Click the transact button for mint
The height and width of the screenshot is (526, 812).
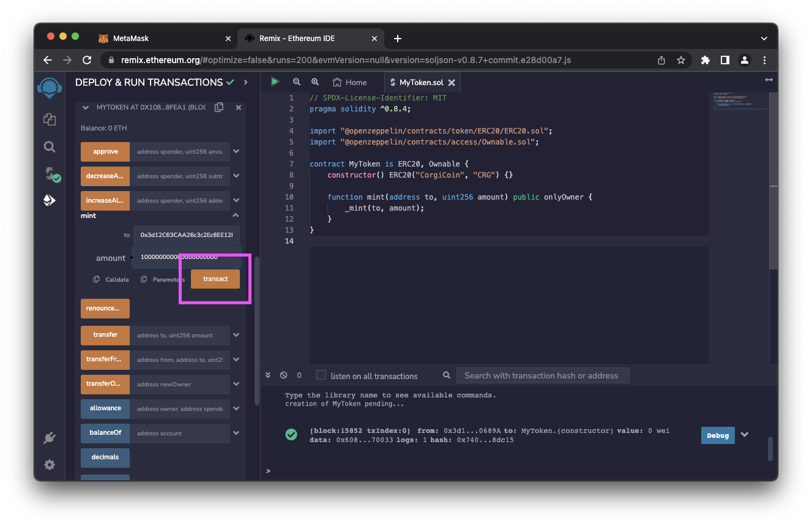point(215,279)
